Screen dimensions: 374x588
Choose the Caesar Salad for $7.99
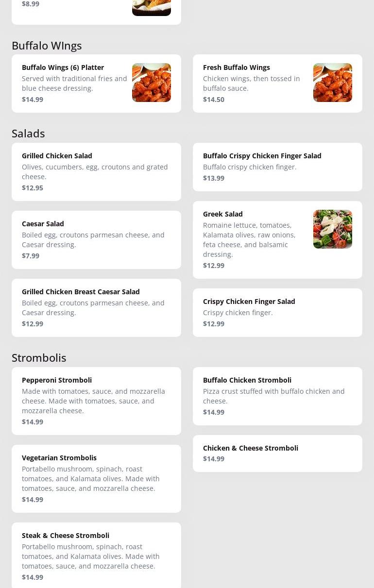point(96,240)
